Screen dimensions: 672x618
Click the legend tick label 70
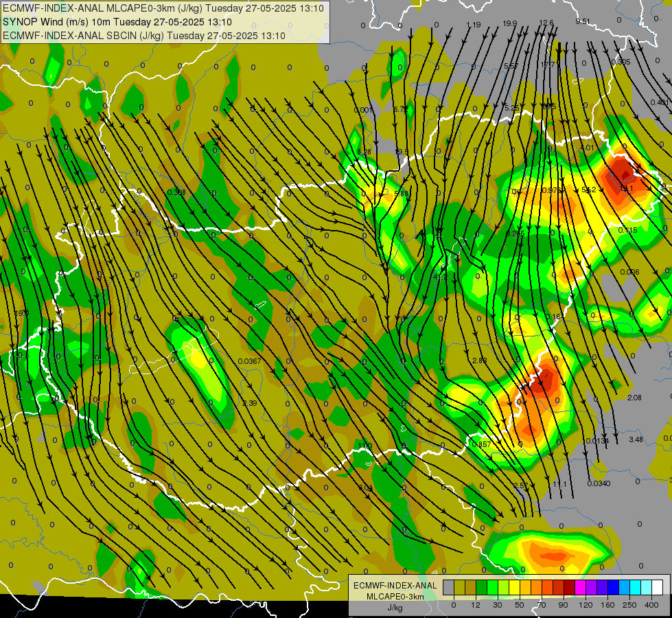point(542,605)
